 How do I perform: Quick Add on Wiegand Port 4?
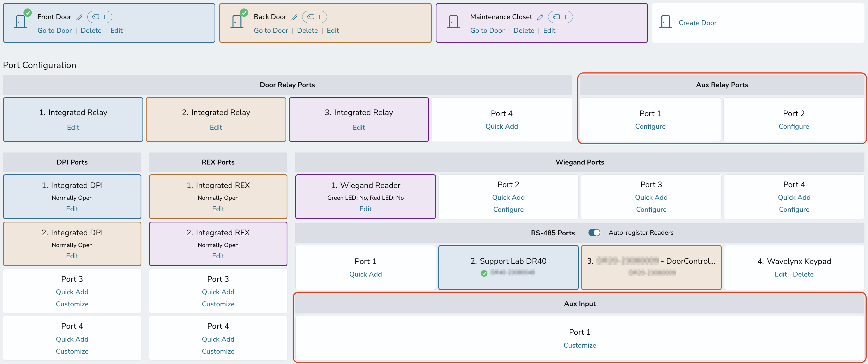click(794, 197)
